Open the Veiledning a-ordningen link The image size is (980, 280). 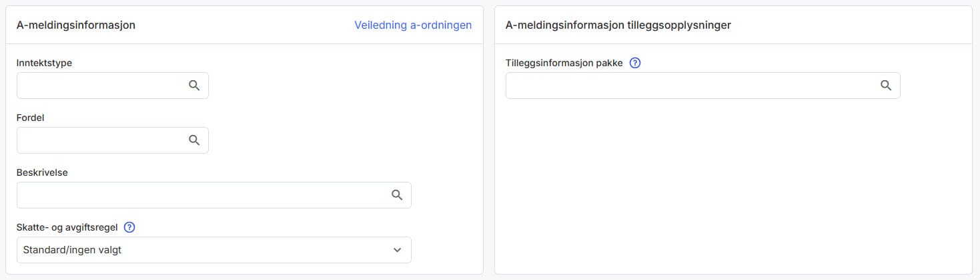pos(412,25)
